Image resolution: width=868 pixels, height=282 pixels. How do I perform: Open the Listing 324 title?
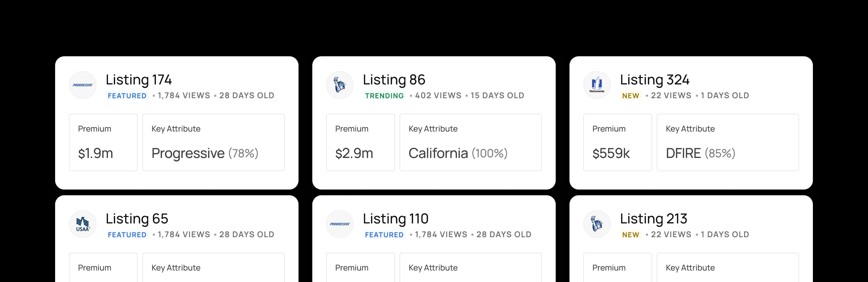coord(654,80)
